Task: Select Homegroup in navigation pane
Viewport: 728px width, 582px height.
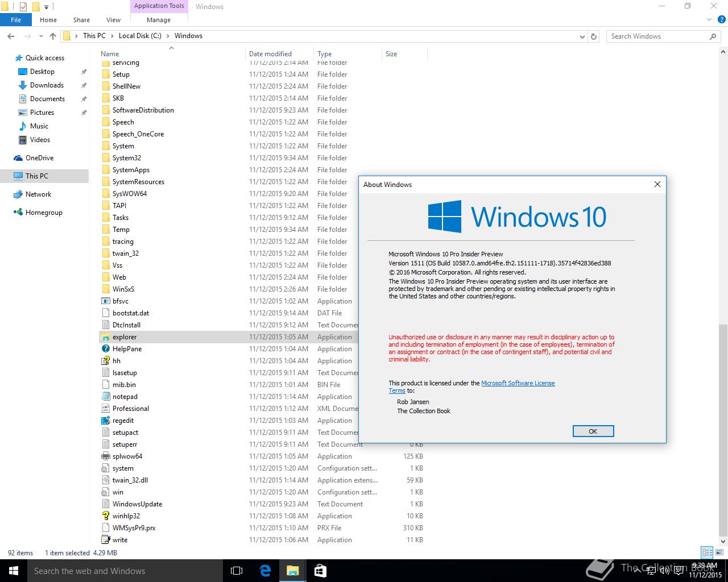Action: click(44, 213)
